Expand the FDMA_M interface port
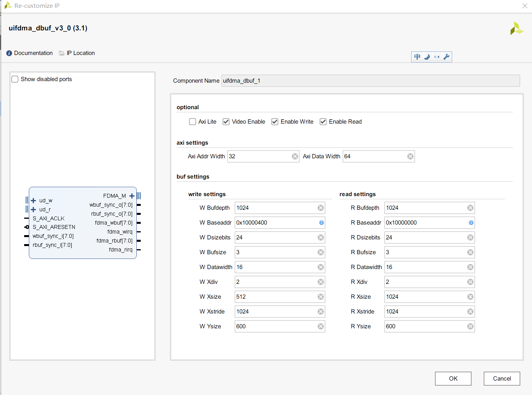The width and height of the screenshot is (532, 395). click(132, 196)
